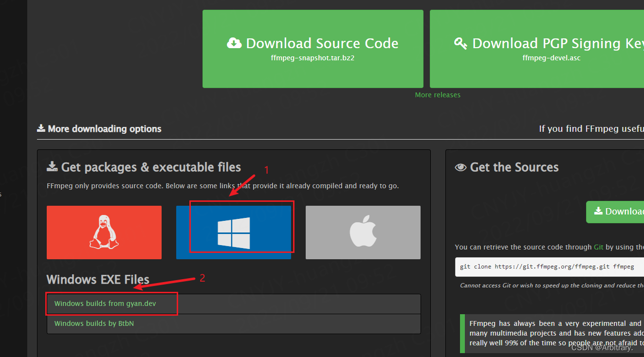Viewport: 644px width, 357px height.
Task: Click the More releases link
Action: (437, 94)
